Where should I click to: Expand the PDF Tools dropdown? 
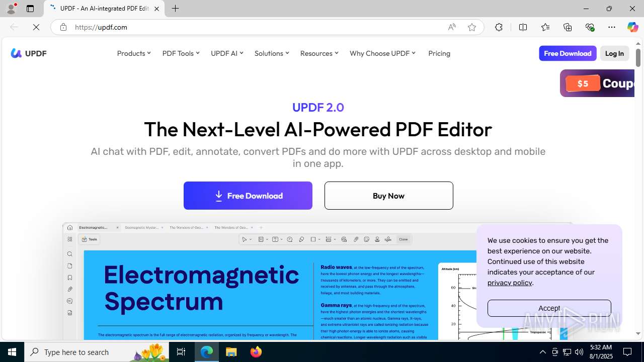point(181,53)
